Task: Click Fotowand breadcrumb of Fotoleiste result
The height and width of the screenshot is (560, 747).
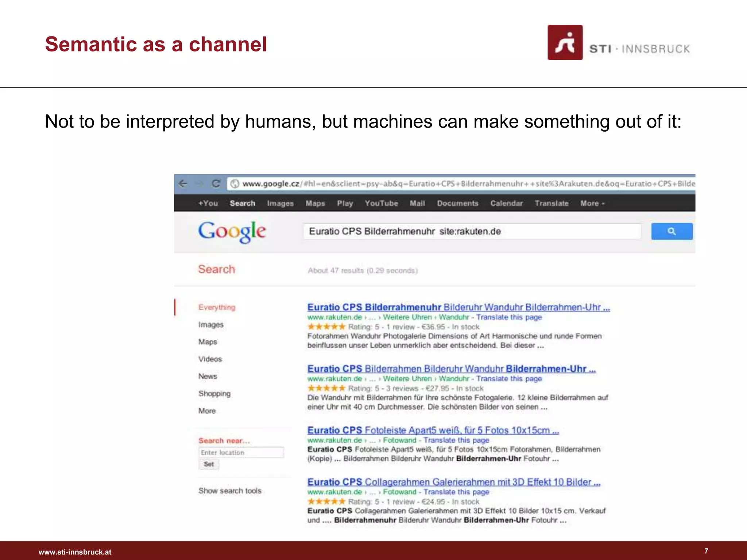Action: pos(399,440)
